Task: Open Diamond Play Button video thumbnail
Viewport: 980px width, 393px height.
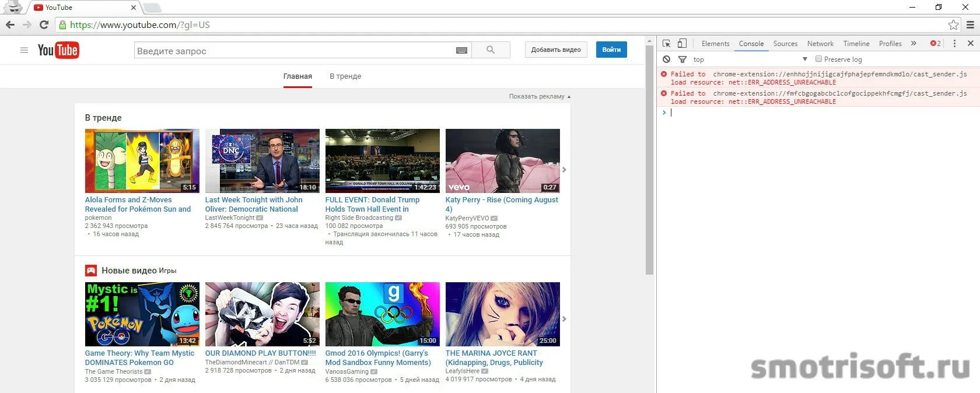Action: [262, 314]
